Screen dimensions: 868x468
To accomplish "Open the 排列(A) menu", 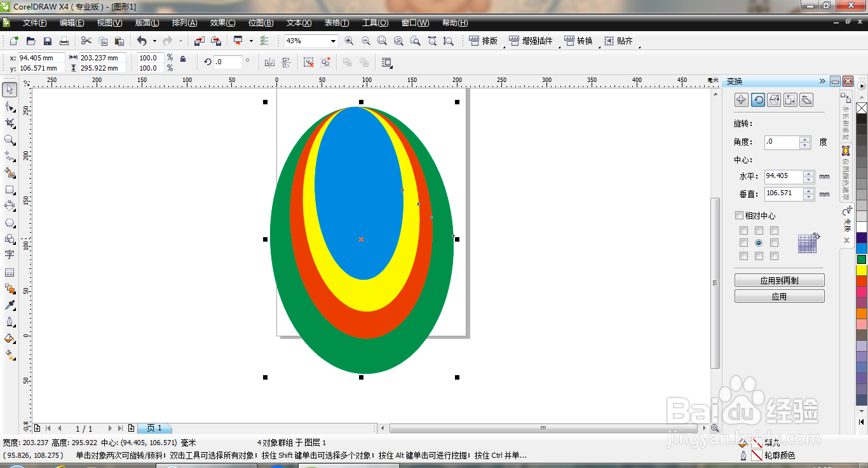I will 184,23.
